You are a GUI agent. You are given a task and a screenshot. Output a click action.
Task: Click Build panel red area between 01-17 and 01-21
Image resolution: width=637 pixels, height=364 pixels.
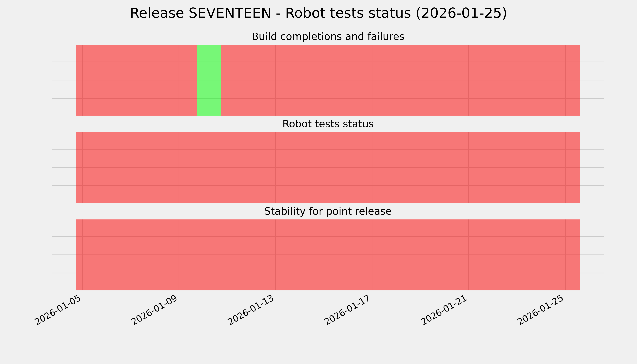click(420, 80)
